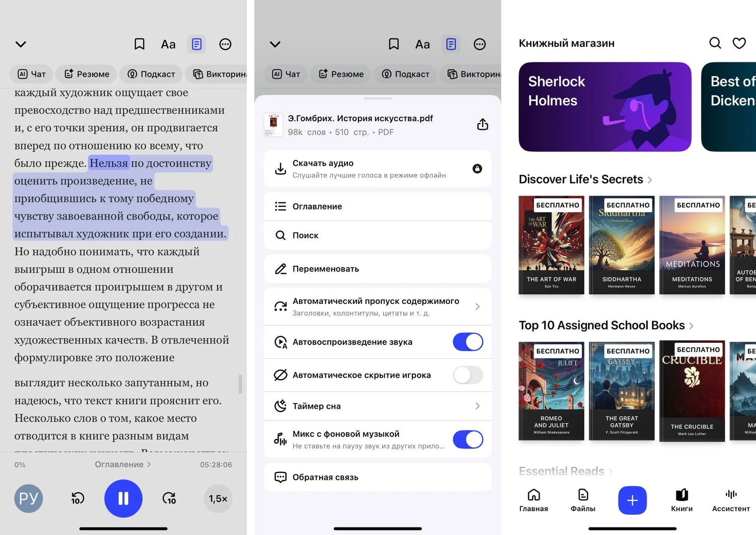This screenshot has height=535, width=756.
Task: Click the reader text scrollbar handle
Action: 240,384
